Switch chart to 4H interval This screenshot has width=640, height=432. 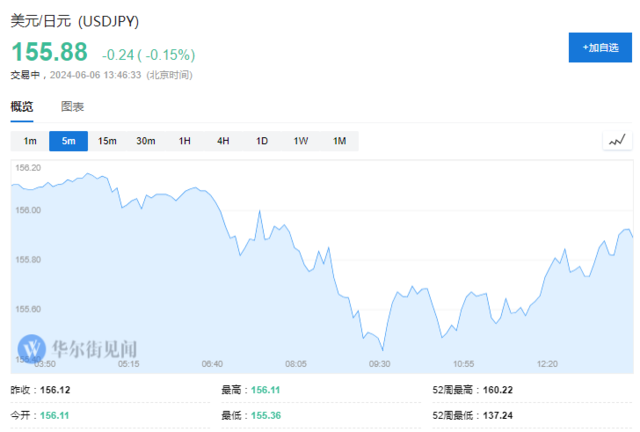point(223,141)
